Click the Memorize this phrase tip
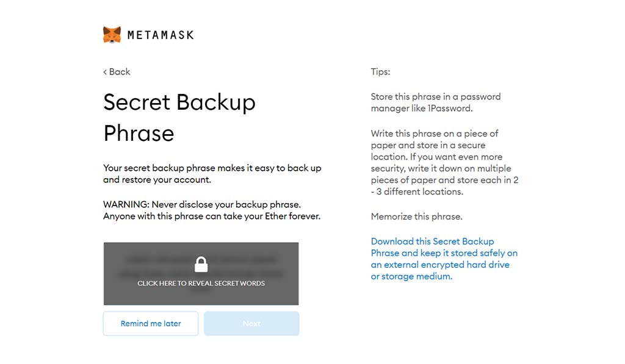Screen dimensions: 625x364 click(x=417, y=216)
